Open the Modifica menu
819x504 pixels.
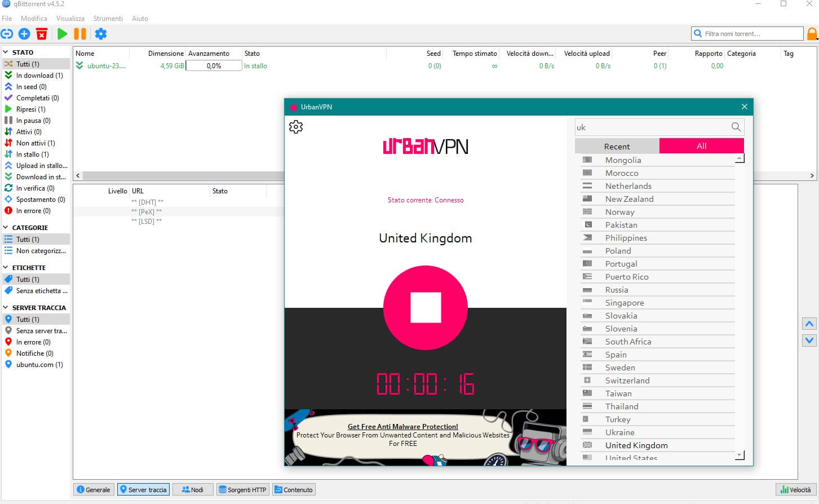34,19
